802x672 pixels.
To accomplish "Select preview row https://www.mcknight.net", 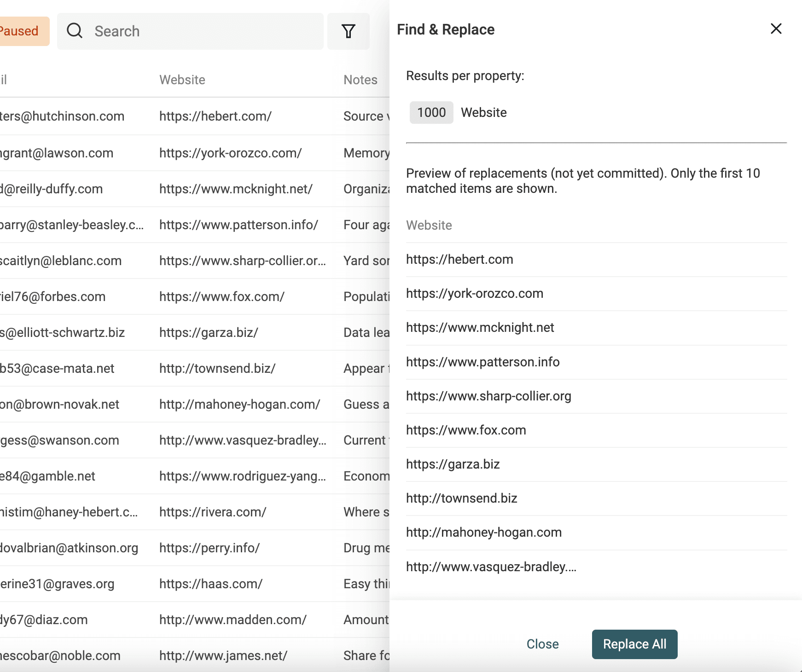I will click(x=480, y=328).
